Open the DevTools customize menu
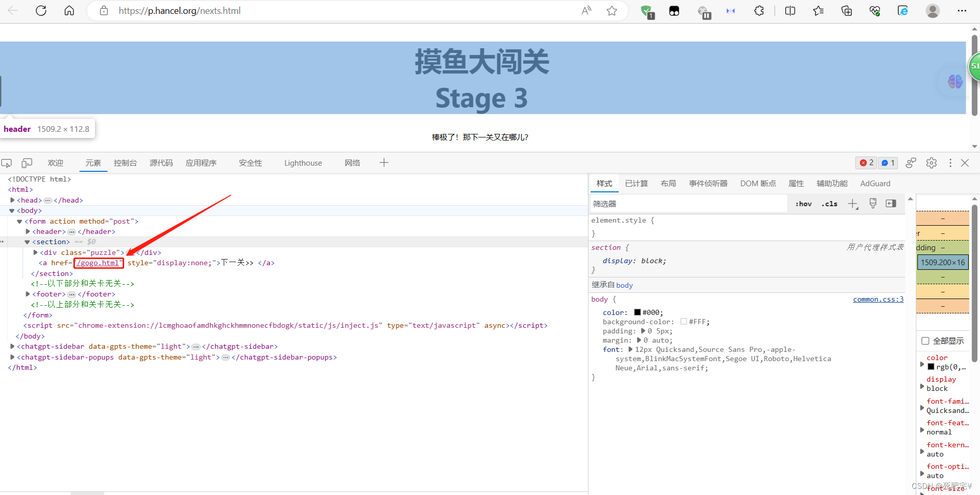 950,163
